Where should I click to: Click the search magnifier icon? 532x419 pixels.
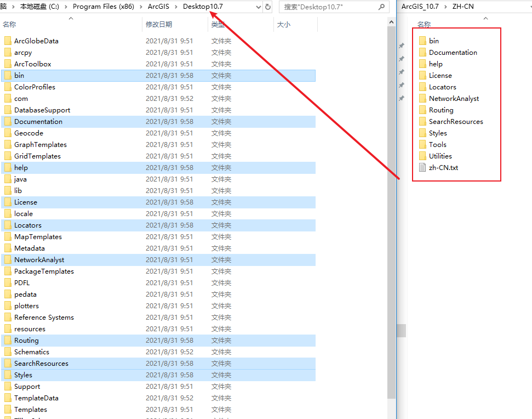pyautogui.click(x=381, y=7)
